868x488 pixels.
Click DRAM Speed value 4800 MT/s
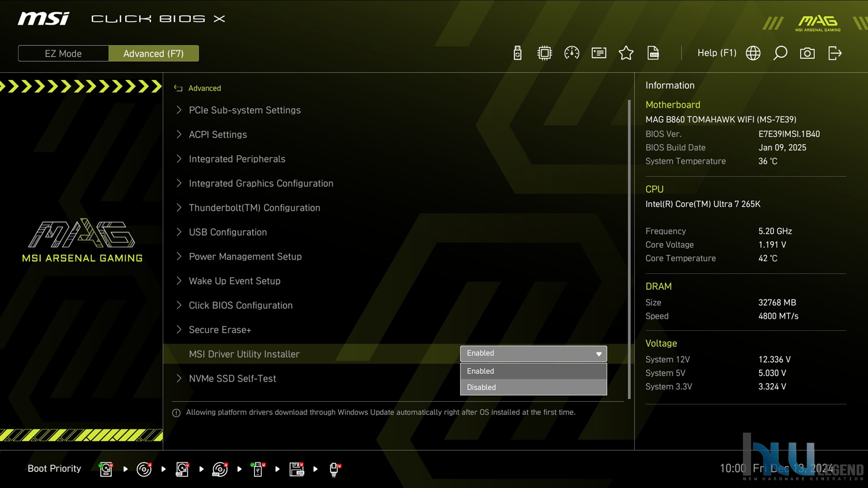[x=778, y=316]
